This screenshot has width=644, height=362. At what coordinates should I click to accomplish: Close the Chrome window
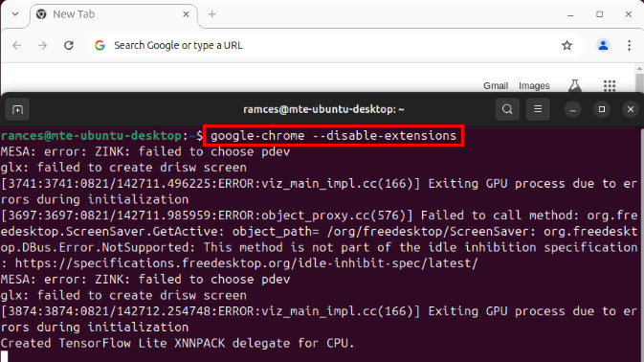point(629,14)
